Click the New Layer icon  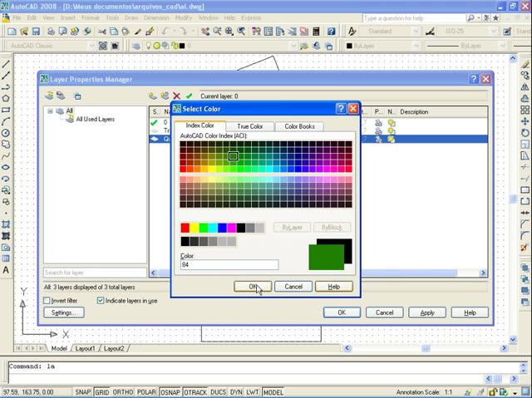[x=153, y=96]
